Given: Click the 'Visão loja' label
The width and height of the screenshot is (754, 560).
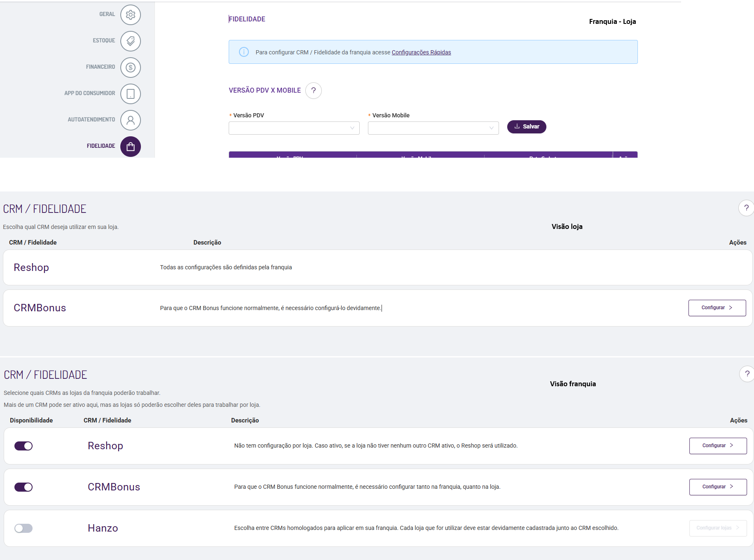Looking at the screenshot, I should pos(567,226).
